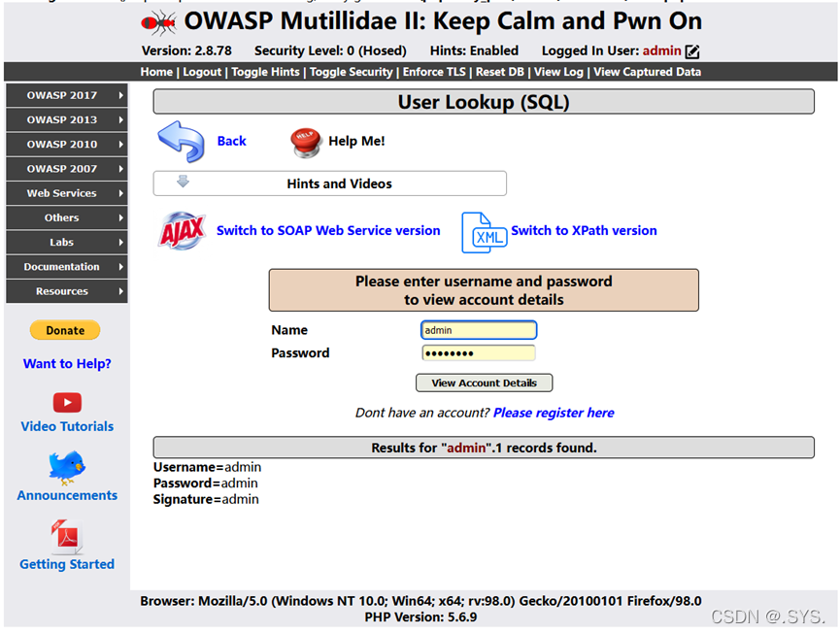Click the PDF Getting Started icon
840x633 pixels.
(x=67, y=537)
